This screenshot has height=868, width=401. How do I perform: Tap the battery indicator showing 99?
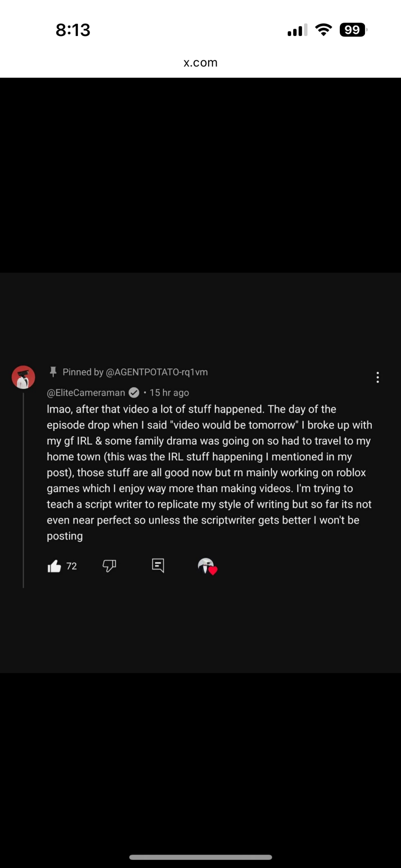pyautogui.click(x=353, y=30)
